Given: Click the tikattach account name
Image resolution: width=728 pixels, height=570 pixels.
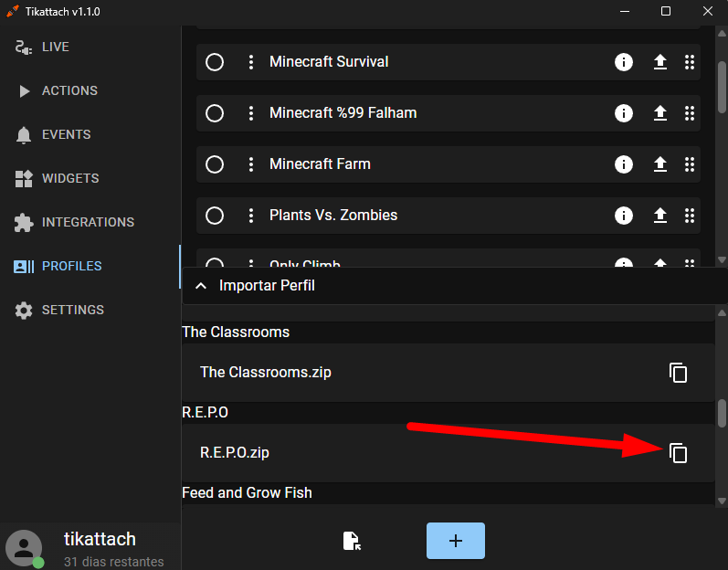Looking at the screenshot, I should (x=100, y=539).
